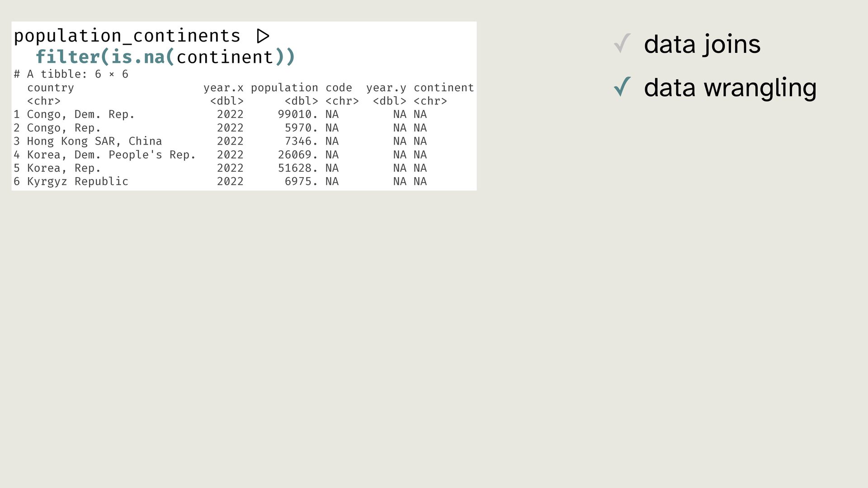The height and width of the screenshot is (488, 868).
Task: Click the gray checkmark beside data joins
Action: 622,44
